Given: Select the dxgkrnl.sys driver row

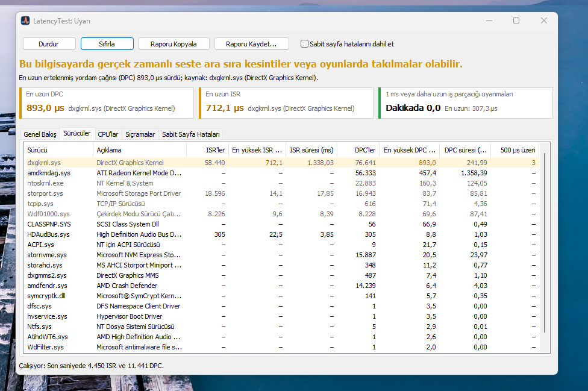Looking at the screenshot, I should pyautogui.click(x=281, y=163).
